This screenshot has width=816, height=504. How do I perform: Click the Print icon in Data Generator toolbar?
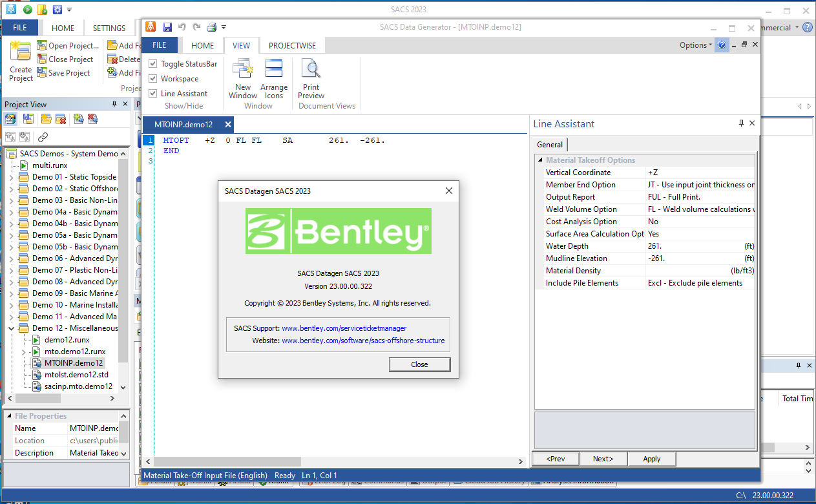(211, 27)
